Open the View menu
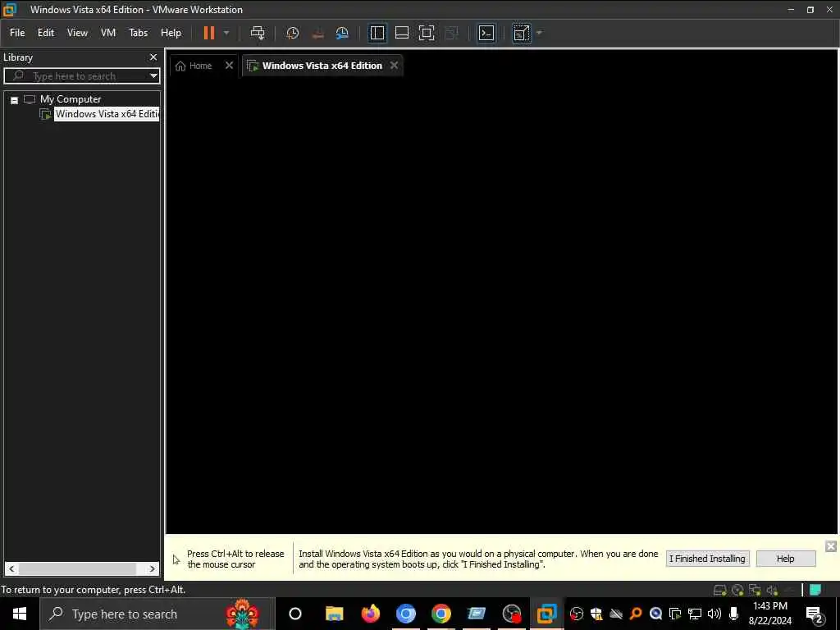840x630 pixels. coord(77,33)
